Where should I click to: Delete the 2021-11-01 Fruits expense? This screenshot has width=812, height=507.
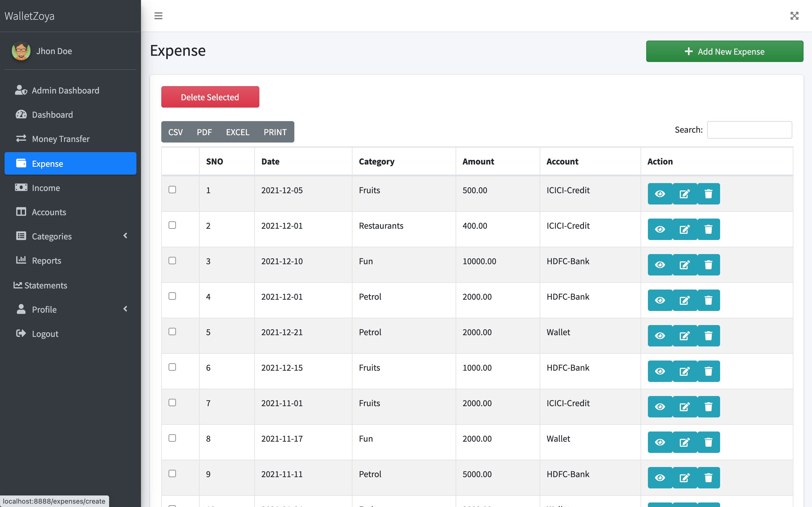point(708,407)
